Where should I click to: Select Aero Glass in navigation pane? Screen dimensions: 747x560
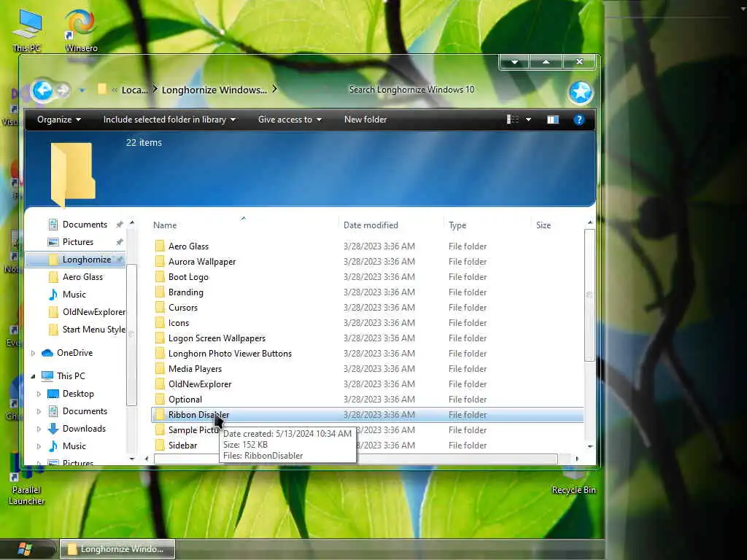pyautogui.click(x=82, y=276)
